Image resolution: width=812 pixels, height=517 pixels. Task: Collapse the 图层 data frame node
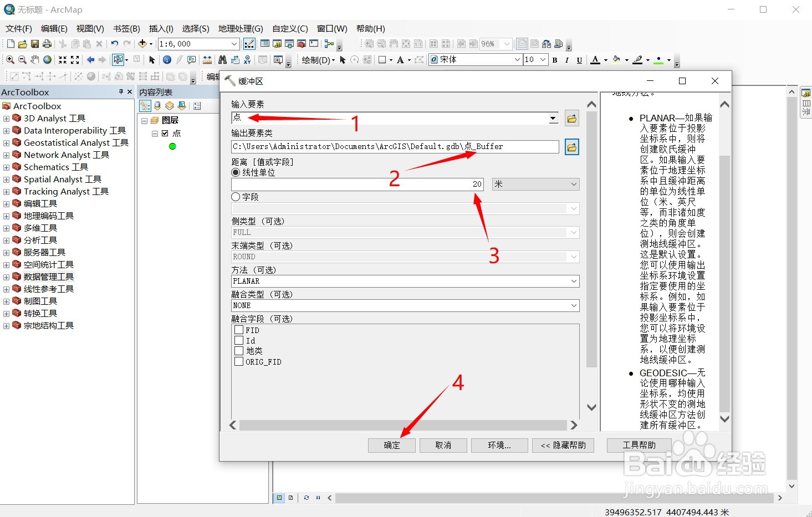(x=144, y=120)
